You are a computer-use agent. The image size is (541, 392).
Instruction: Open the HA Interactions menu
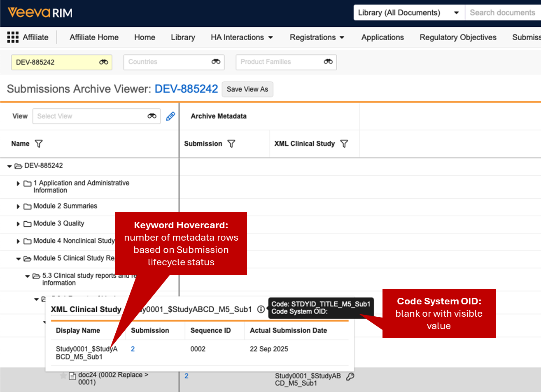[x=242, y=37]
